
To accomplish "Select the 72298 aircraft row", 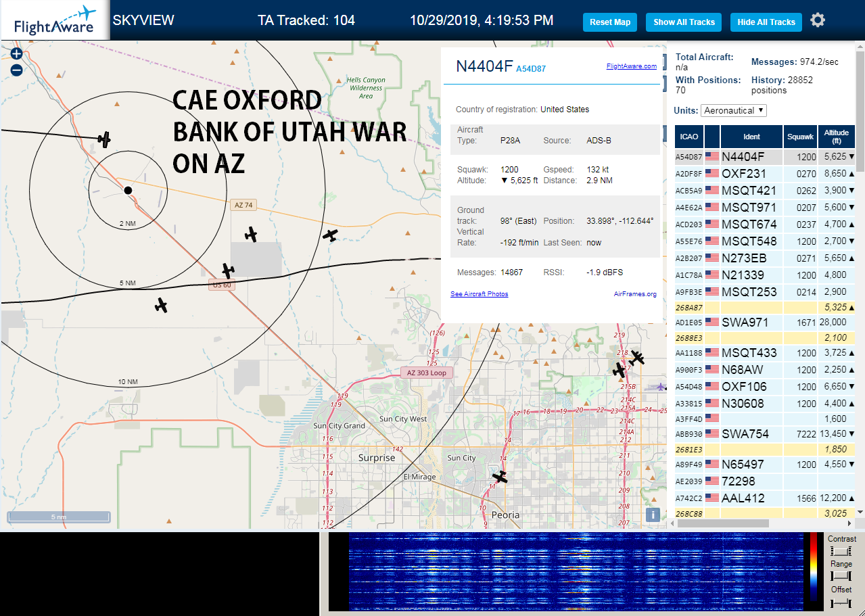I will 765,481.
